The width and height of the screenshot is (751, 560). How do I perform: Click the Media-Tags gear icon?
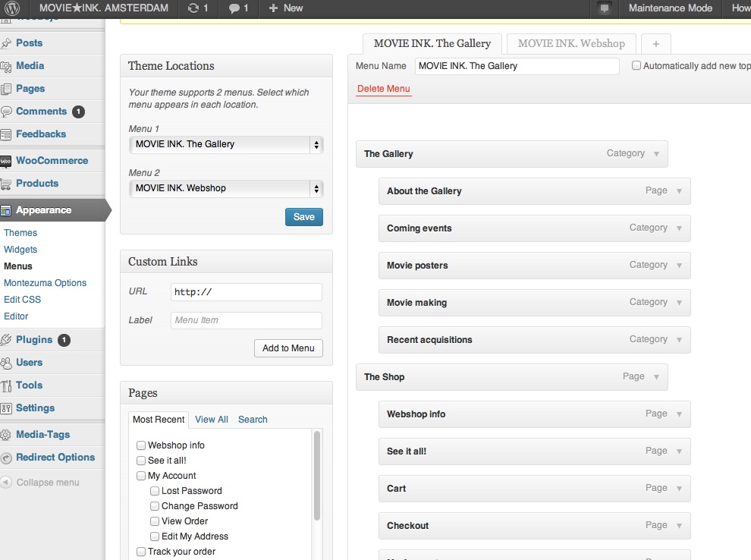click(x=6, y=435)
